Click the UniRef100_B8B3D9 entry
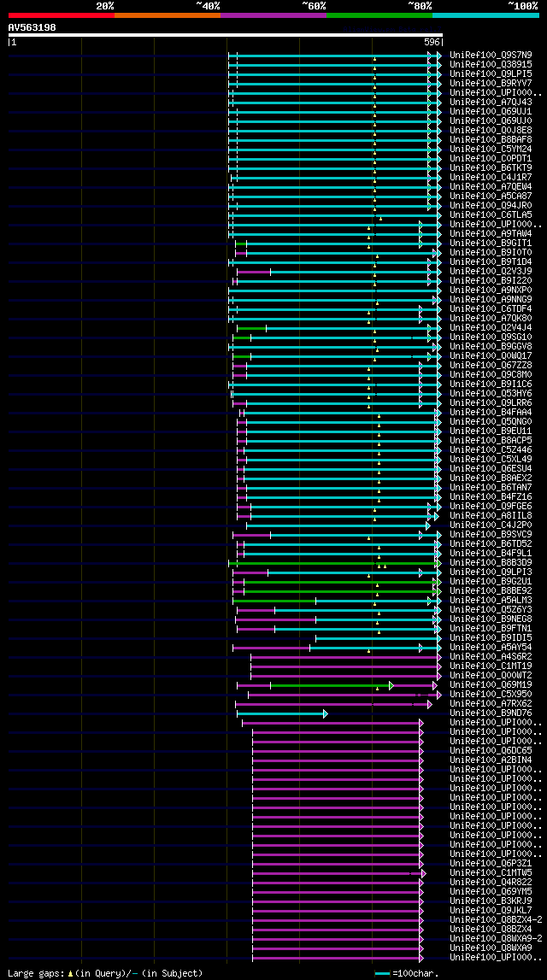547x980 pixels. 491,562
